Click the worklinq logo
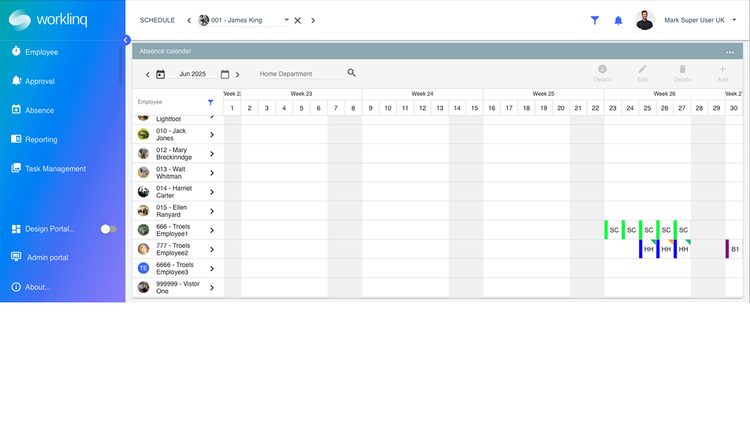750x422 pixels. [x=48, y=20]
